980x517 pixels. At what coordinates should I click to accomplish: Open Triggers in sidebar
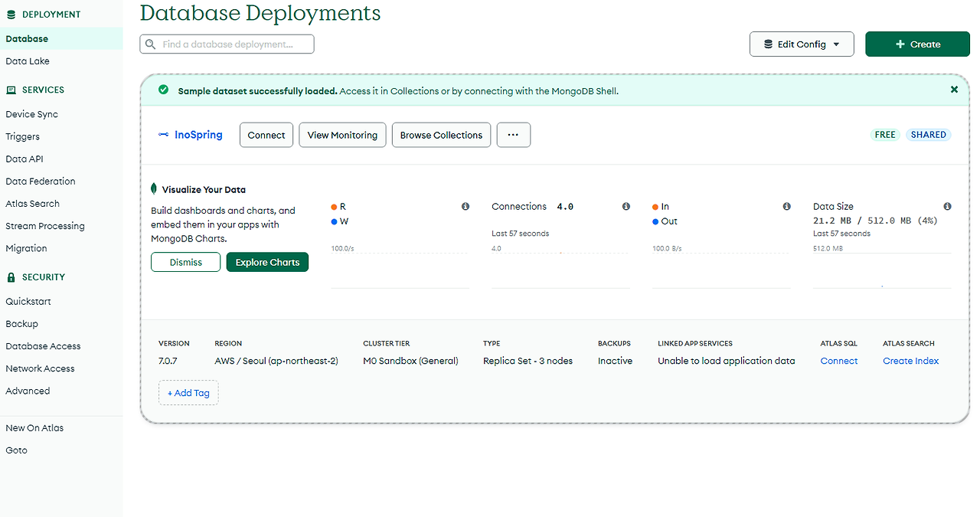pyautogui.click(x=23, y=136)
